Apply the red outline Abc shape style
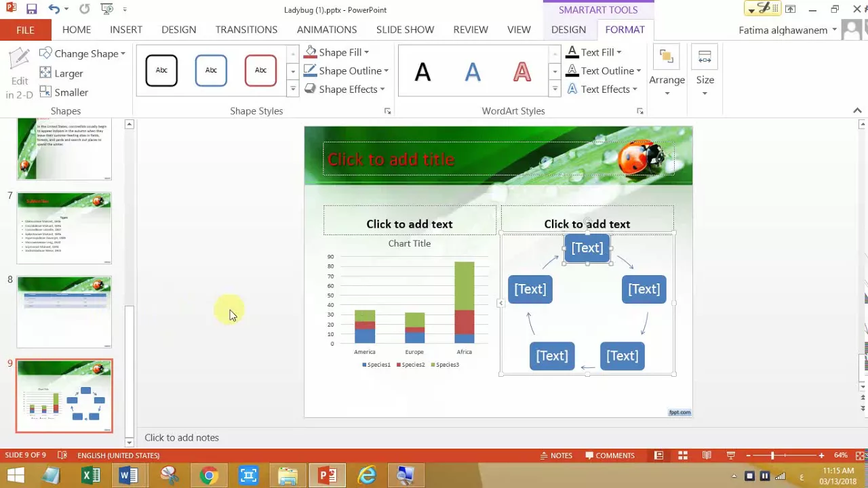Viewport: 868px width, 488px height. click(x=260, y=70)
